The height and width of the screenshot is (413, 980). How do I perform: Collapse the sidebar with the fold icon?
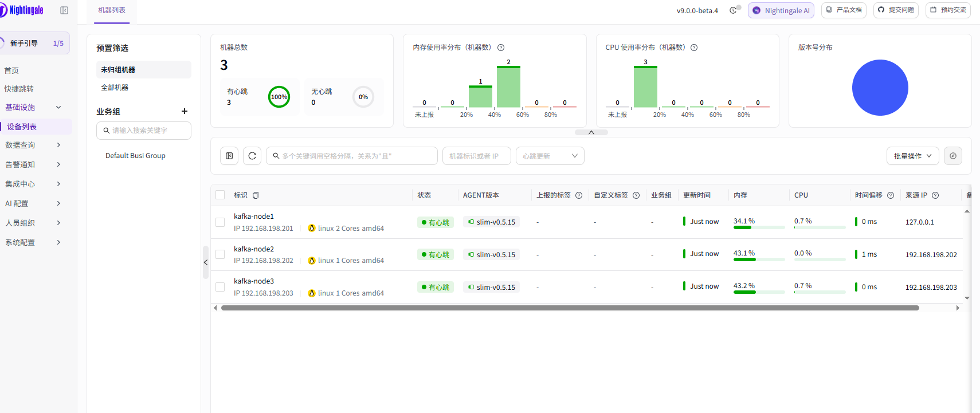pyautogui.click(x=64, y=10)
